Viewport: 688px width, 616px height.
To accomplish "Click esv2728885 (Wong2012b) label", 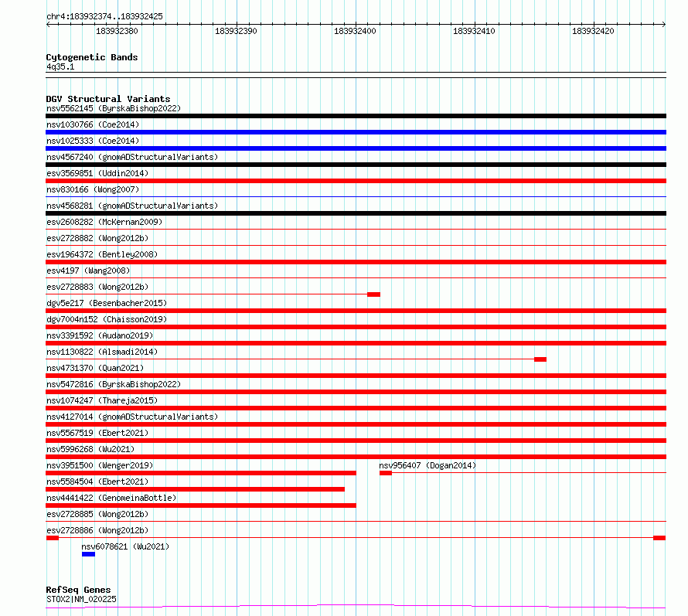I will point(97,514).
